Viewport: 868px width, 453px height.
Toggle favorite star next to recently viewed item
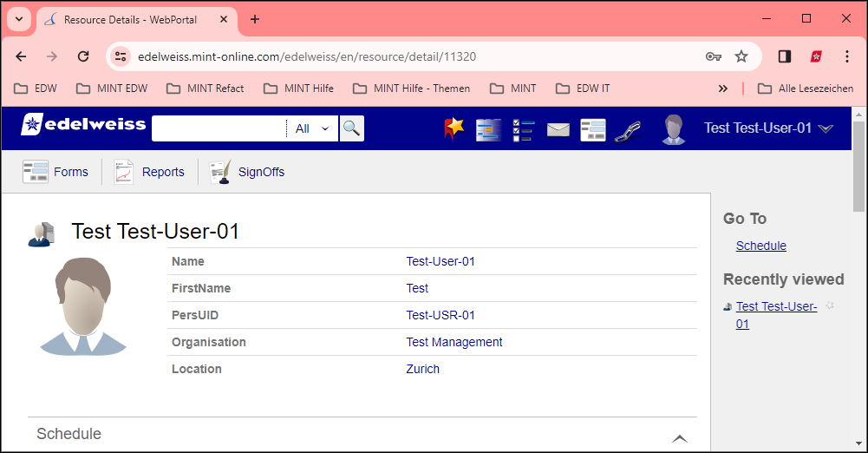pyautogui.click(x=829, y=305)
